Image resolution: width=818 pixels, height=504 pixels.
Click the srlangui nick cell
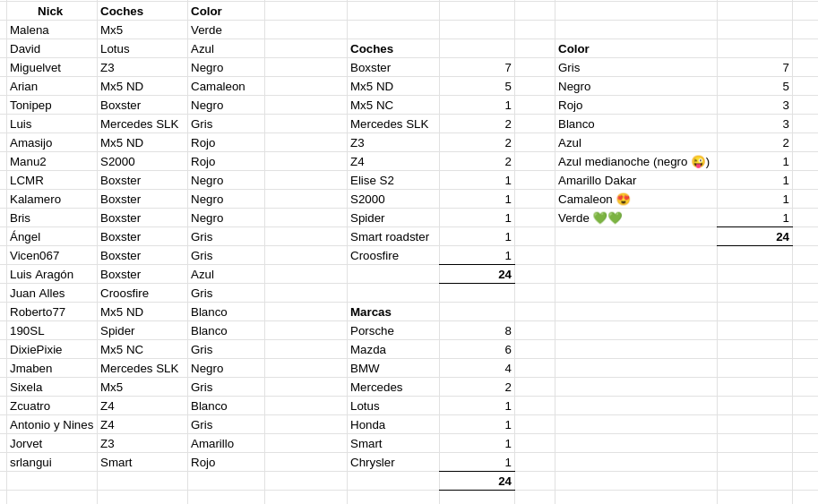52,462
